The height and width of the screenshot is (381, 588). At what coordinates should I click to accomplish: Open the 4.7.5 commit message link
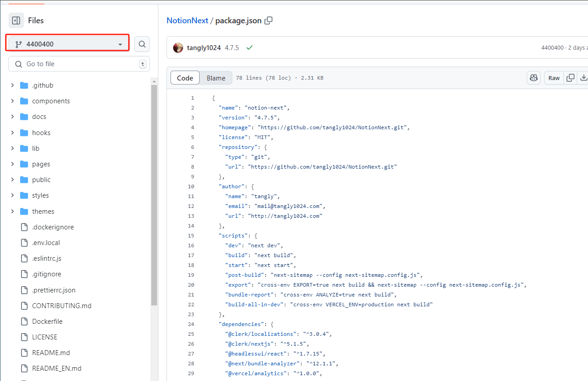[x=232, y=48]
